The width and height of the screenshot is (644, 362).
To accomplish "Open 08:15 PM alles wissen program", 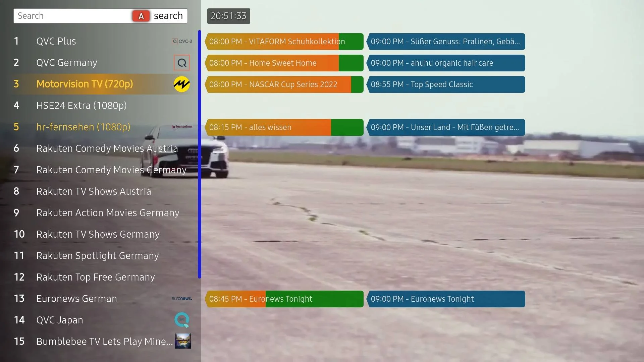I will 284,127.
